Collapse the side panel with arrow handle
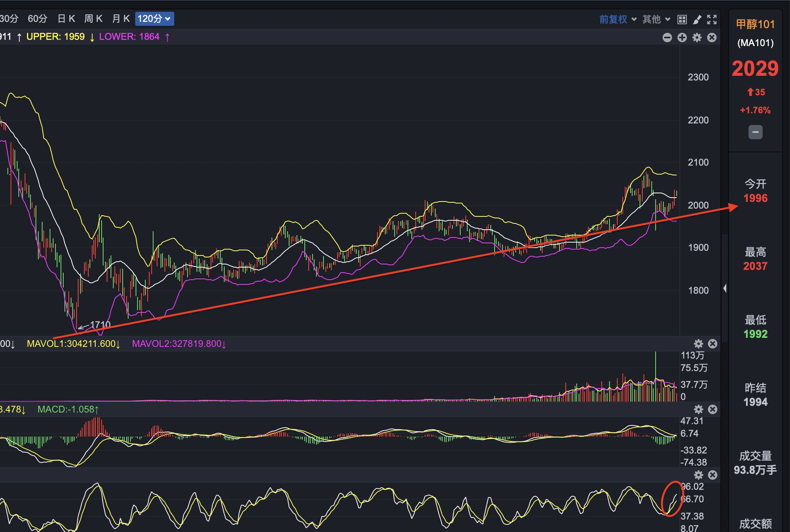The width and height of the screenshot is (790, 532). [725, 288]
